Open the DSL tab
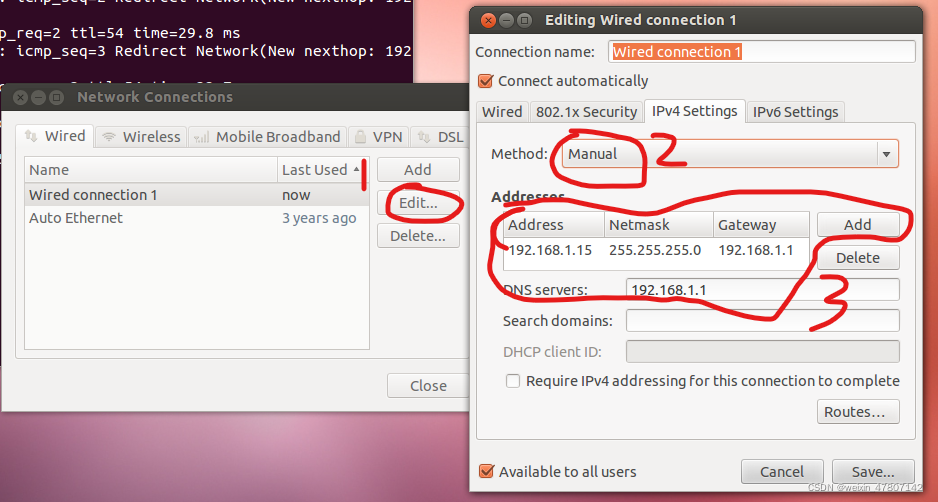The image size is (938, 502). click(440, 137)
